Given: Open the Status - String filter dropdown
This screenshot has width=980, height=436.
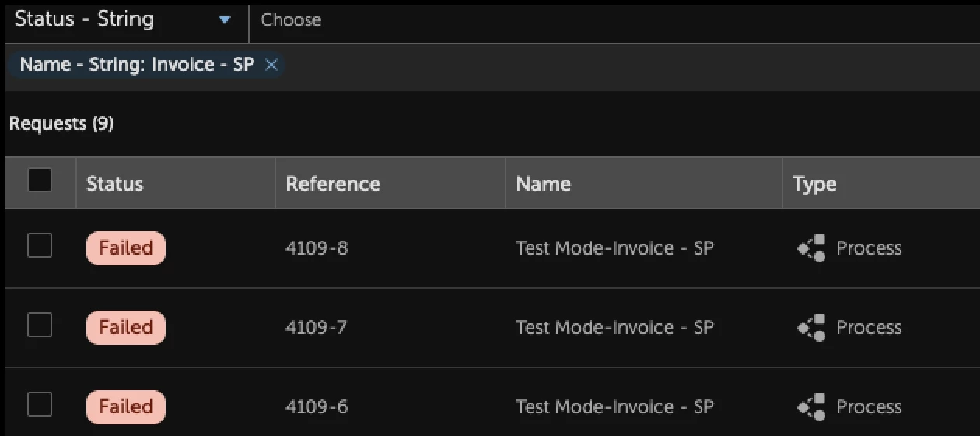Looking at the screenshot, I should coord(124,19).
